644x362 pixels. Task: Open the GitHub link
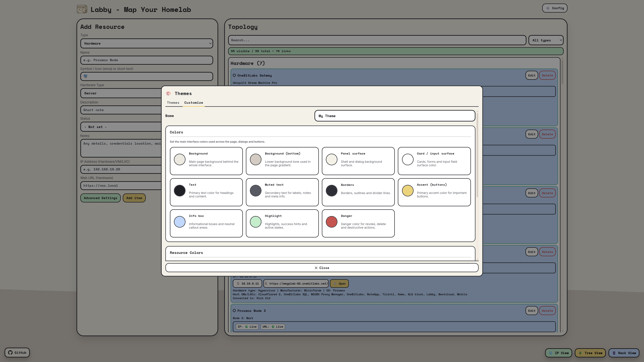coord(17,352)
